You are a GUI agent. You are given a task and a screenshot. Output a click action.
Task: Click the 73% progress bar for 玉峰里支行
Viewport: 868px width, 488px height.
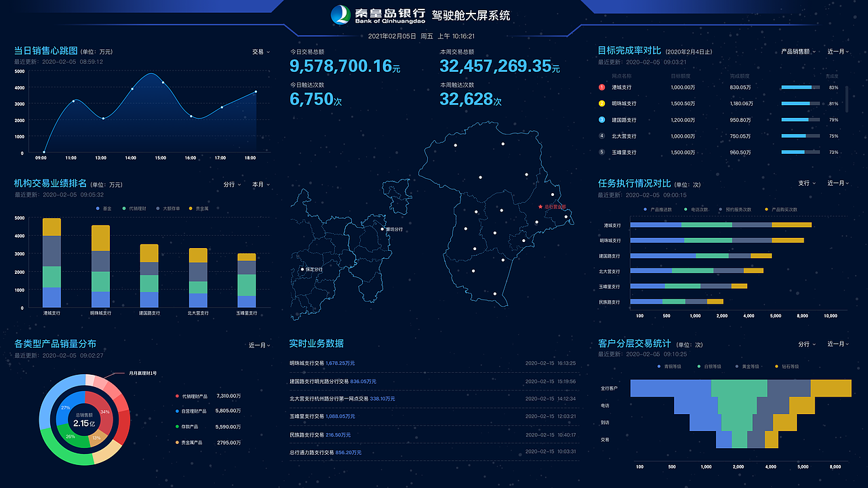pyautogui.click(x=800, y=152)
